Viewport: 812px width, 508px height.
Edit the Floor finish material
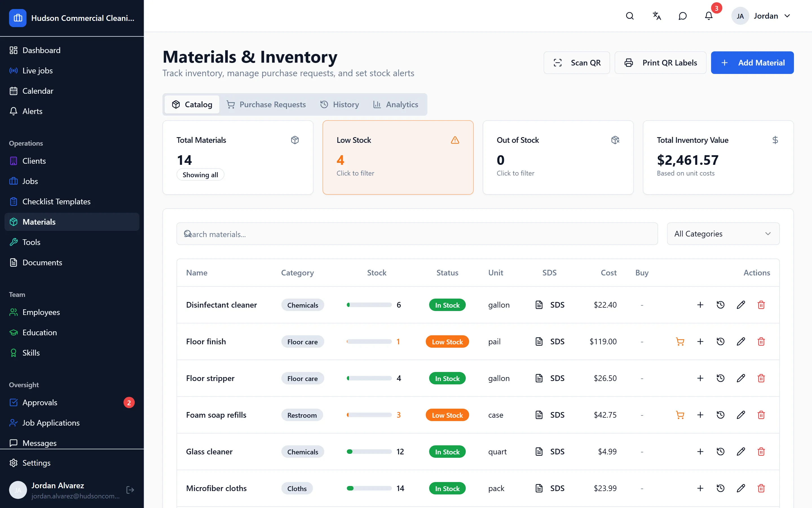[741, 341]
